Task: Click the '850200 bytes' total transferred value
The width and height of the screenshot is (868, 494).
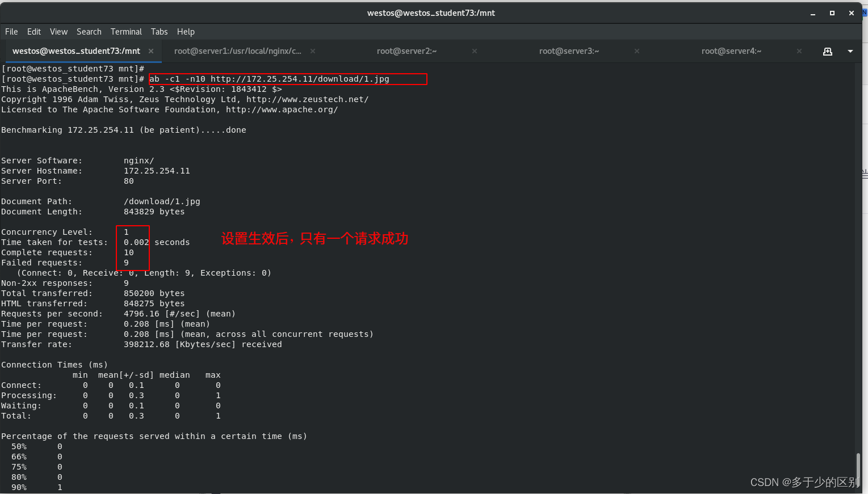Action: coord(154,293)
